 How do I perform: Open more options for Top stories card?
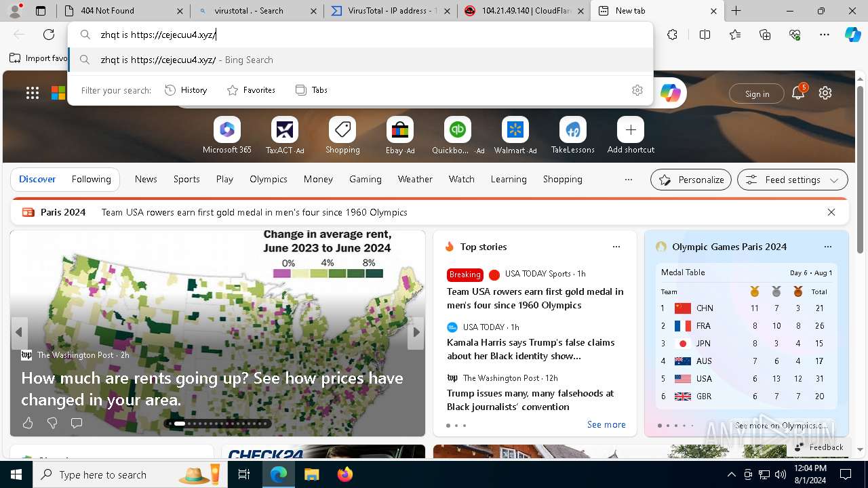[x=616, y=247]
